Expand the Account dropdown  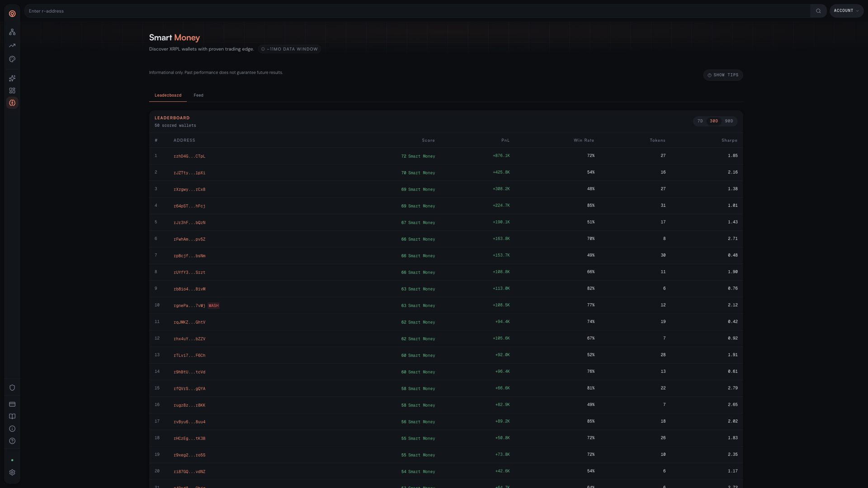tap(846, 11)
